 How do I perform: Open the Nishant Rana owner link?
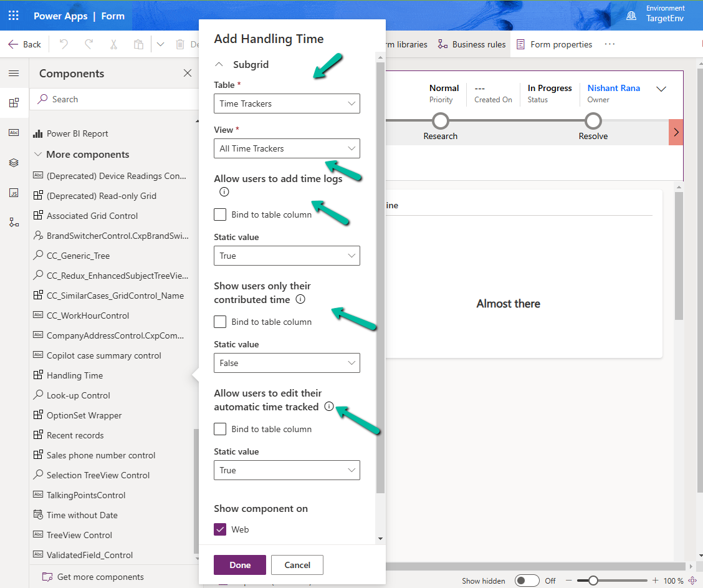coord(613,88)
